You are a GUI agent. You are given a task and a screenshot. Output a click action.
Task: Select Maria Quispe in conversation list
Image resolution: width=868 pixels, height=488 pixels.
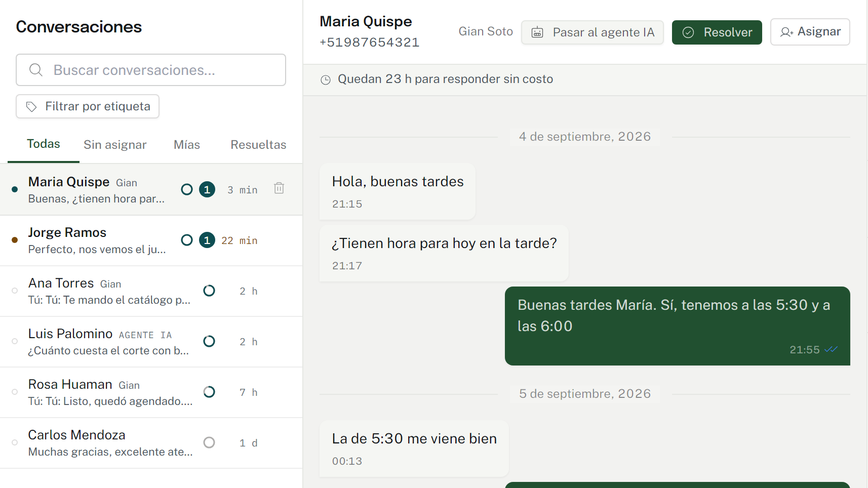tap(151, 190)
